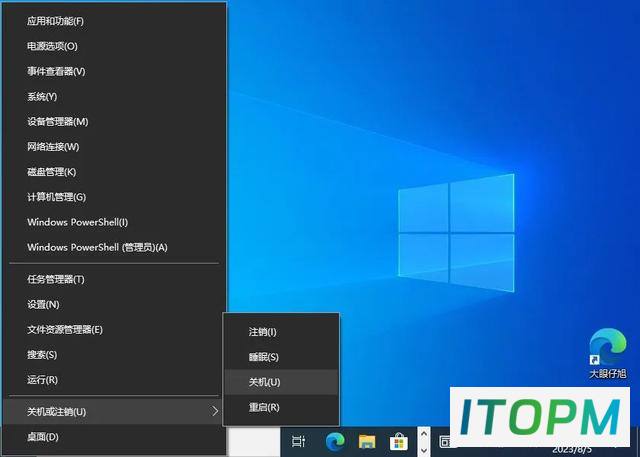Select 重启(R) in the submenu
The image size is (640, 457).
pos(281,407)
